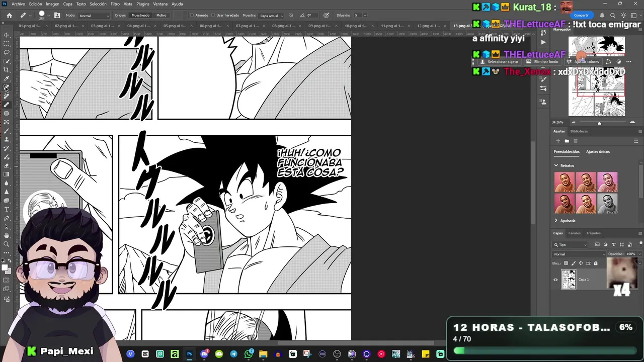Switch to the Canales tab
The width and height of the screenshot is (644, 362).
point(574,233)
